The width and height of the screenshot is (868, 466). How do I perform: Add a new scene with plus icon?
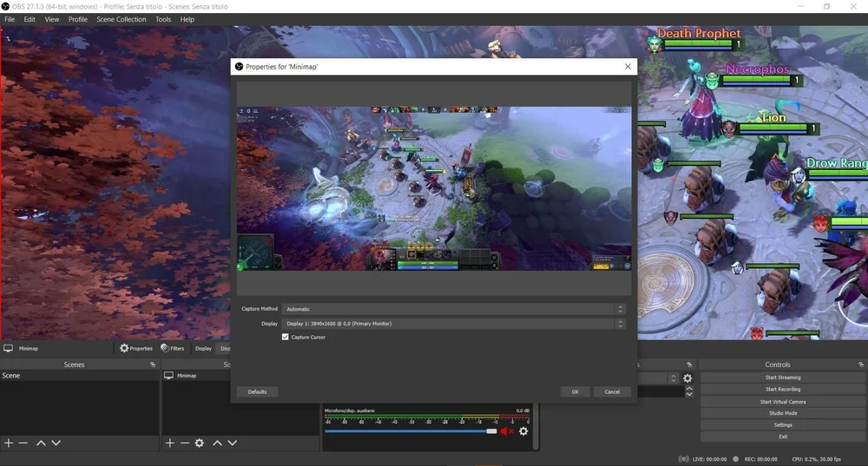pyautogui.click(x=9, y=443)
